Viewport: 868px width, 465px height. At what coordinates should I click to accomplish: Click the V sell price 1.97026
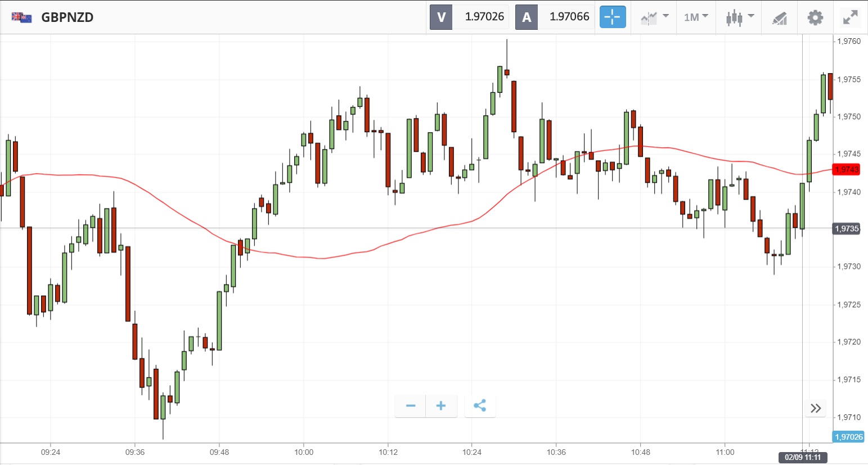483,17
